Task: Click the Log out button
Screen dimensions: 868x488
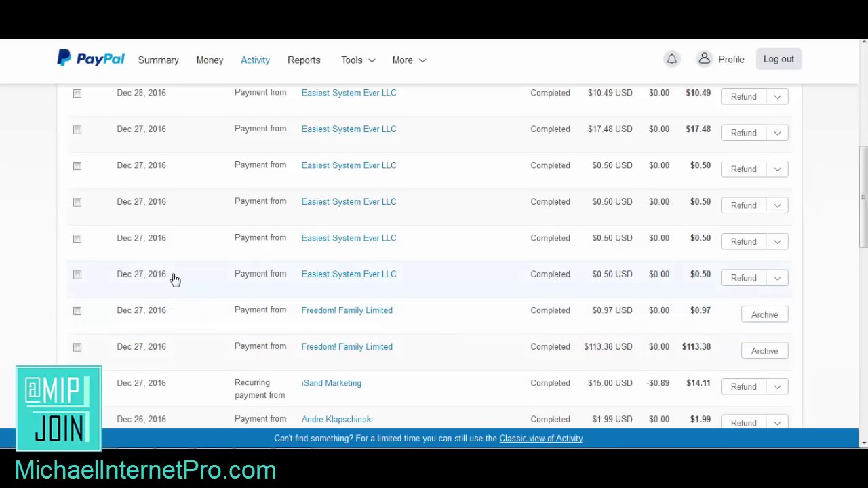Action: [778, 59]
